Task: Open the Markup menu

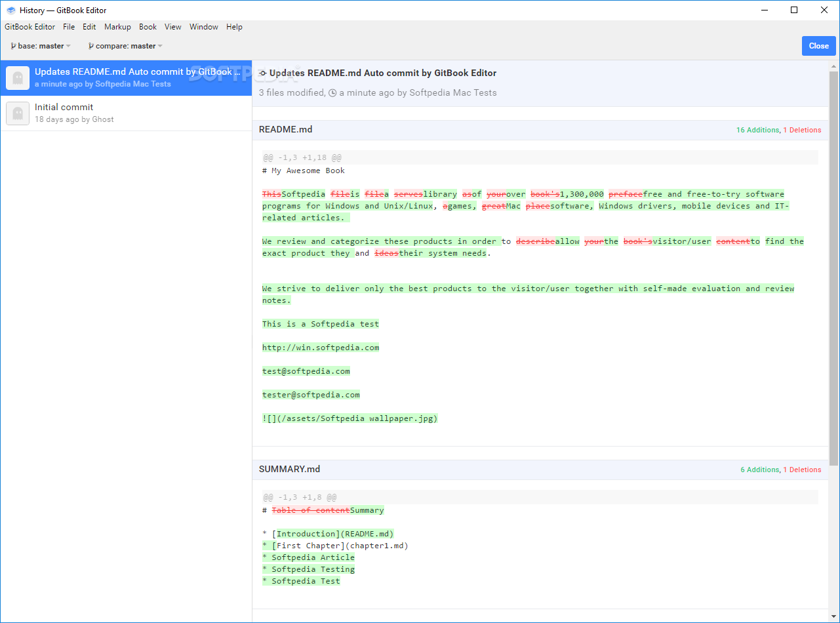Action: click(x=117, y=27)
